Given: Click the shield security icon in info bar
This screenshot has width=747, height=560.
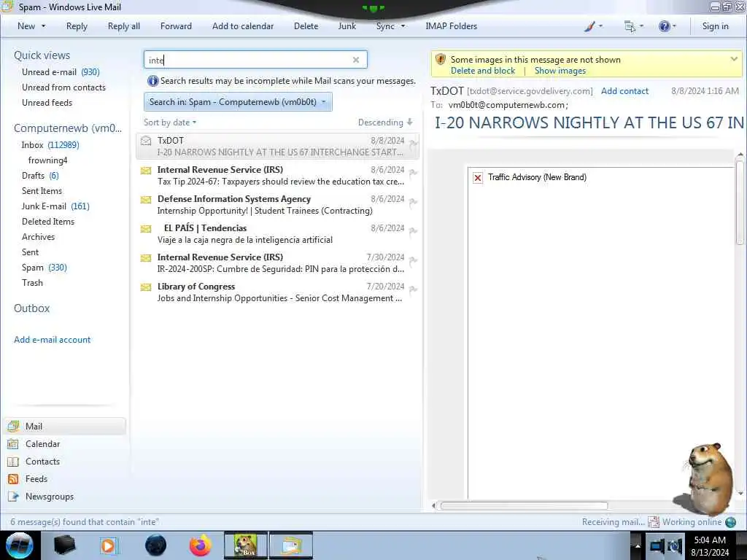Looking at the screenshot, I should point(440,60).
